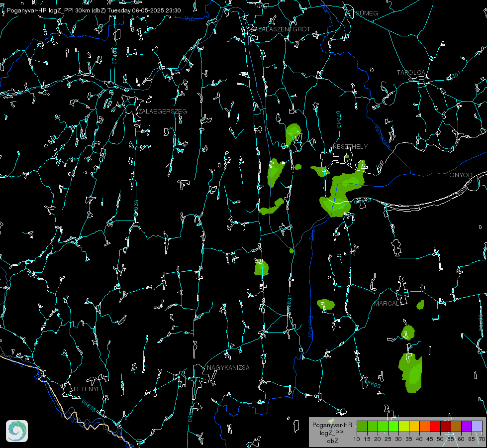This screenshot has width=487, height=448.
Task: Select the ZALASZENTGRÓT town label
Action: click(284, 29)
